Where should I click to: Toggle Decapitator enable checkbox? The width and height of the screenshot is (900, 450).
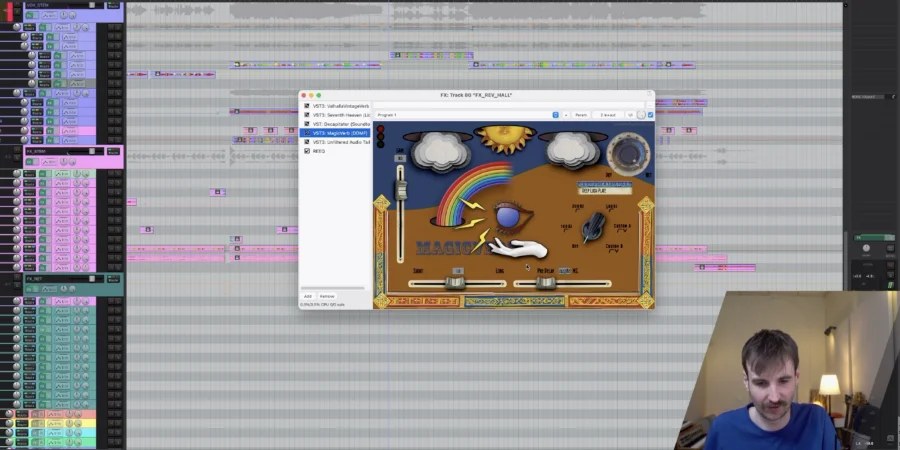point(307,124)
